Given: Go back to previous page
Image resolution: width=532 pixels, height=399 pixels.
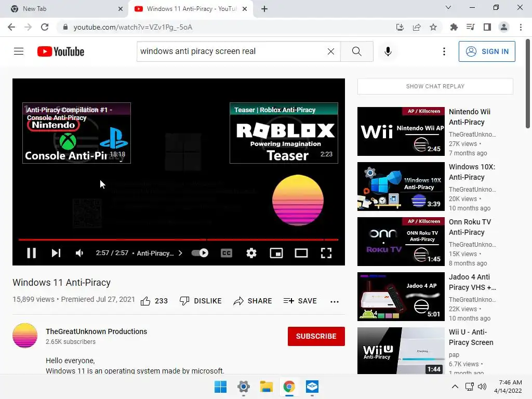Looking at the screenshot, I should pyautogui.click(x=11, y=27).
